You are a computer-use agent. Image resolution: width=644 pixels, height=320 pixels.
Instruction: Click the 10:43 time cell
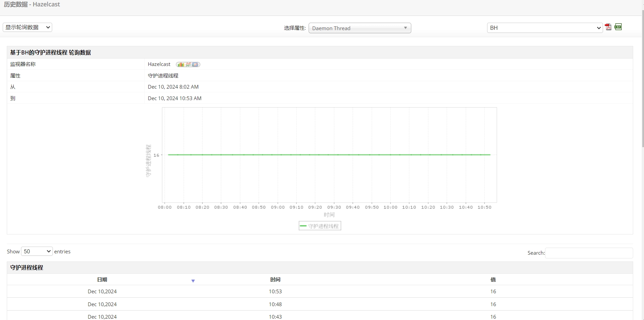click(275, 317)
